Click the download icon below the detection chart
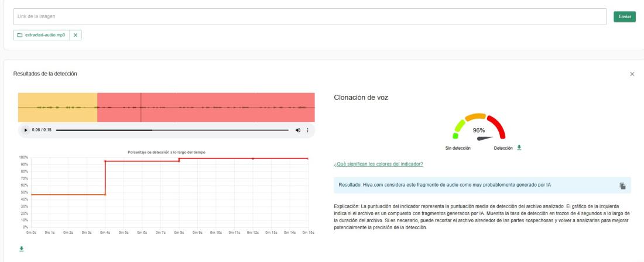This screenshot has width=644, height=262. point(22,248)
